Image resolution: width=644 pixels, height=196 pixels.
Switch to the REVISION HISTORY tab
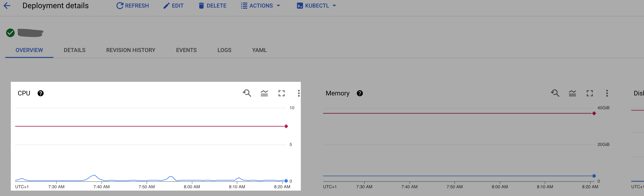(131, 50)
